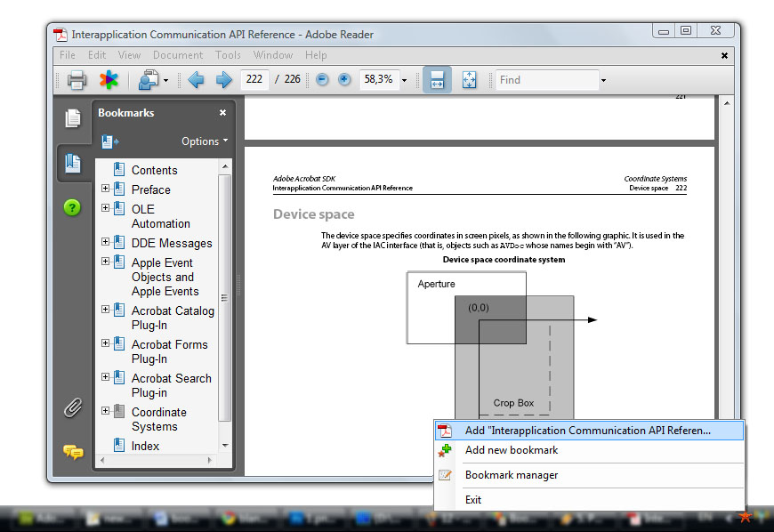Open the View menu
Viewport: 774px width, 532px height.
129,55
